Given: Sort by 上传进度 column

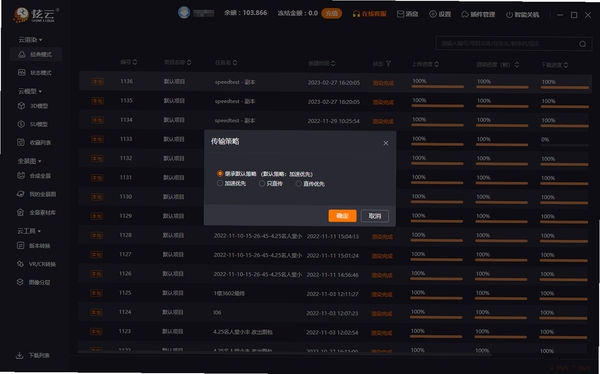Looking at the screenshot, I should point(437,64).
